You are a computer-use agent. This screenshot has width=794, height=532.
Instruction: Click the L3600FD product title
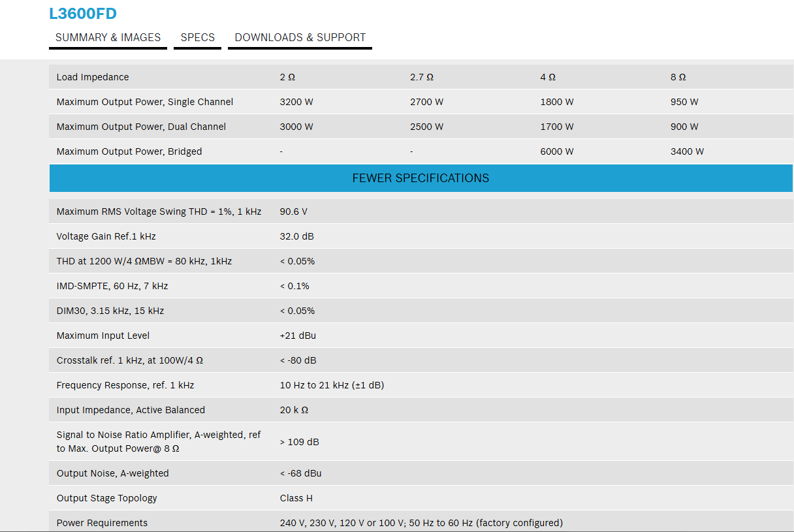pyautogui.click(x=83, y=13)
